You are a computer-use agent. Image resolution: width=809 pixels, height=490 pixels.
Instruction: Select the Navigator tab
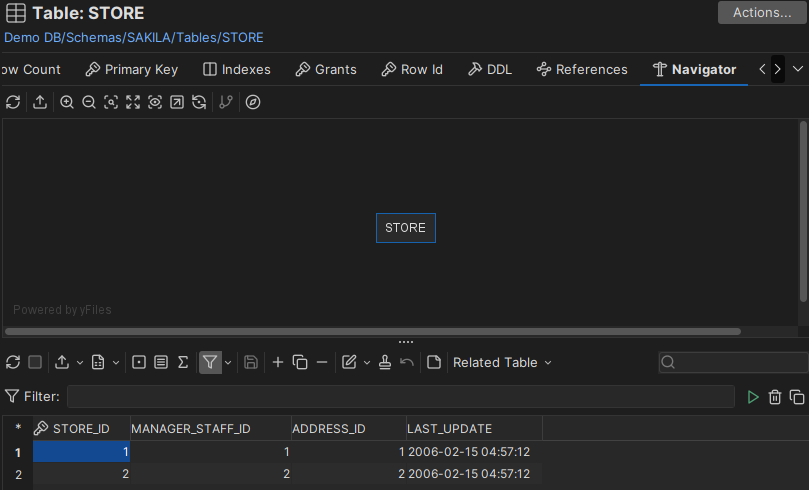point(694,70)
